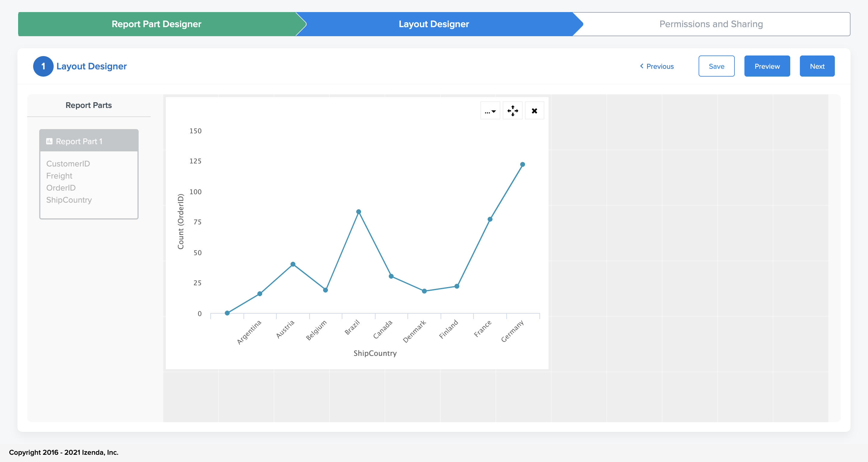Click the CustomerID field
The width and height of the screenshot is (868, 462).
point(68,163)
